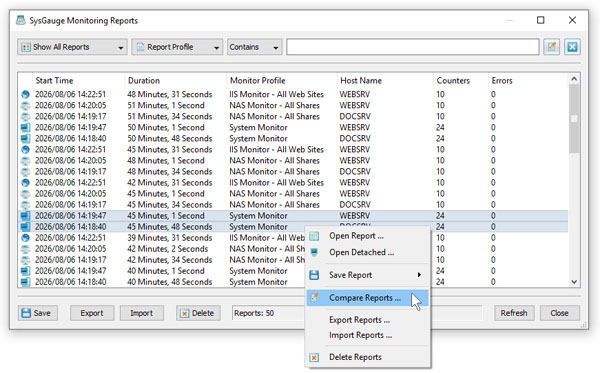
Task: Sort by the Monitor Profile column header
Action: 282,81
